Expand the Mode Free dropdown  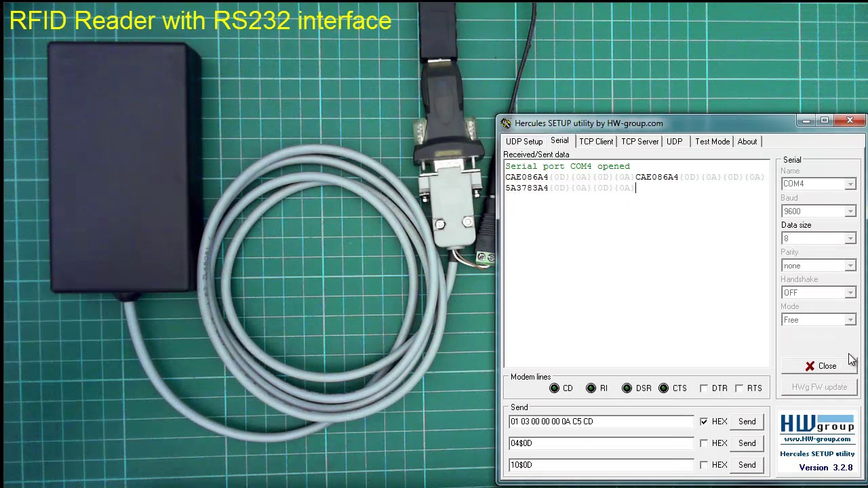pyautogui.click(x=850, y=320)
